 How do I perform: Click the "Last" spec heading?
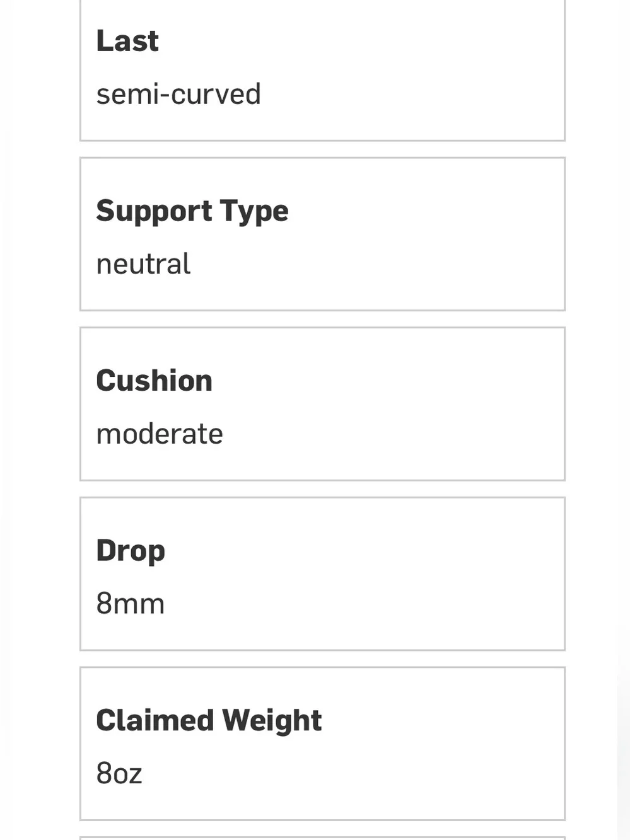pos(127,41)
